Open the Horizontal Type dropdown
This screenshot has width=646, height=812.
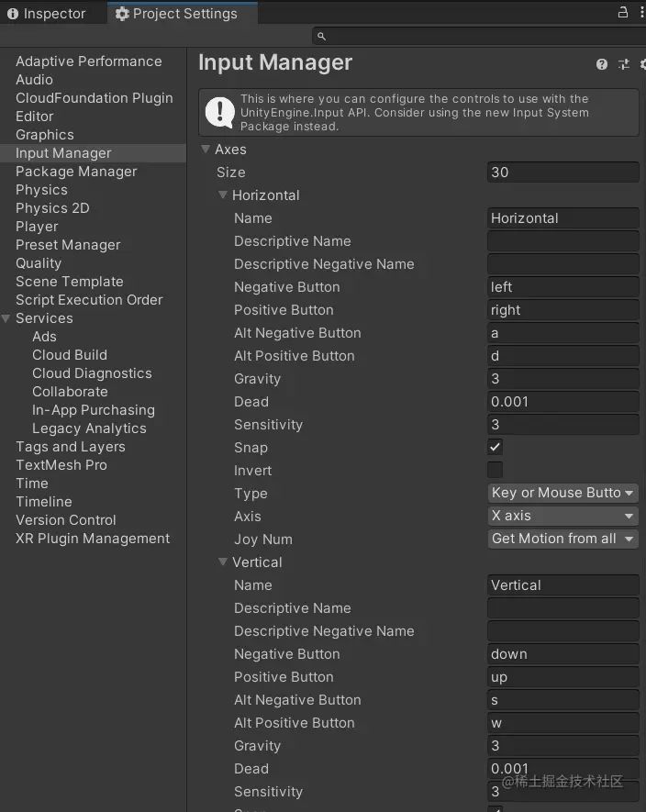562,493
